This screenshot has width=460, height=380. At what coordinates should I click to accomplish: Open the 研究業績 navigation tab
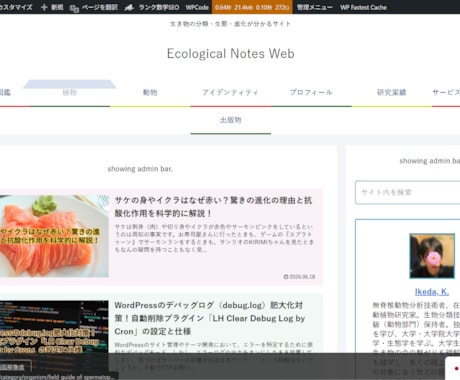click(x=392, y=92)
